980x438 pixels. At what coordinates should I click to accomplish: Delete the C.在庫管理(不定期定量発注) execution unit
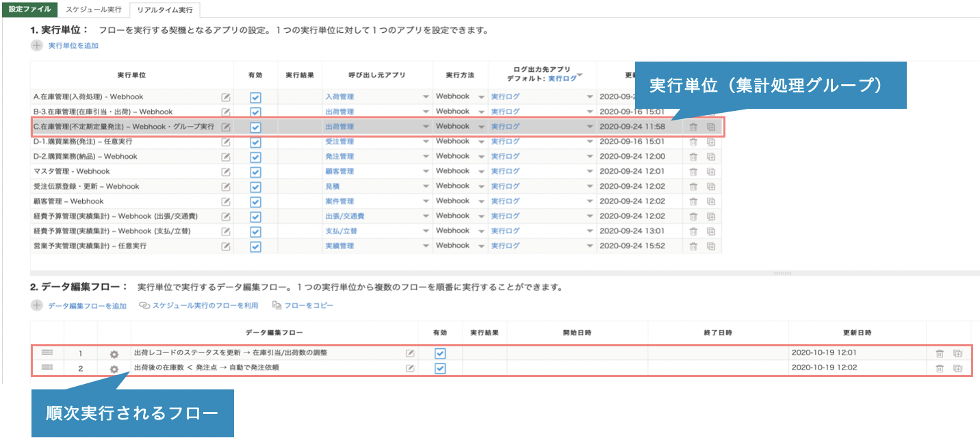click(693, 127)
